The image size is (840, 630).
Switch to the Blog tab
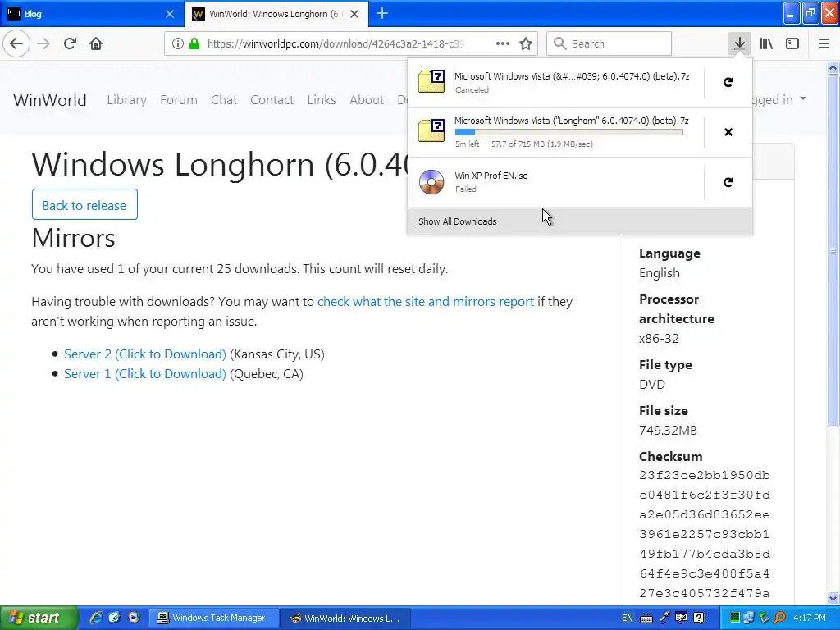[92, 14]
